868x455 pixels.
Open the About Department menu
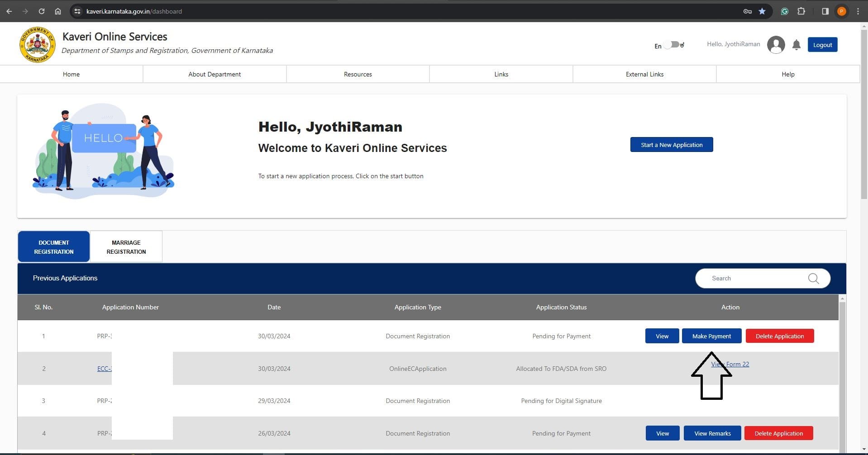(215, 74)
